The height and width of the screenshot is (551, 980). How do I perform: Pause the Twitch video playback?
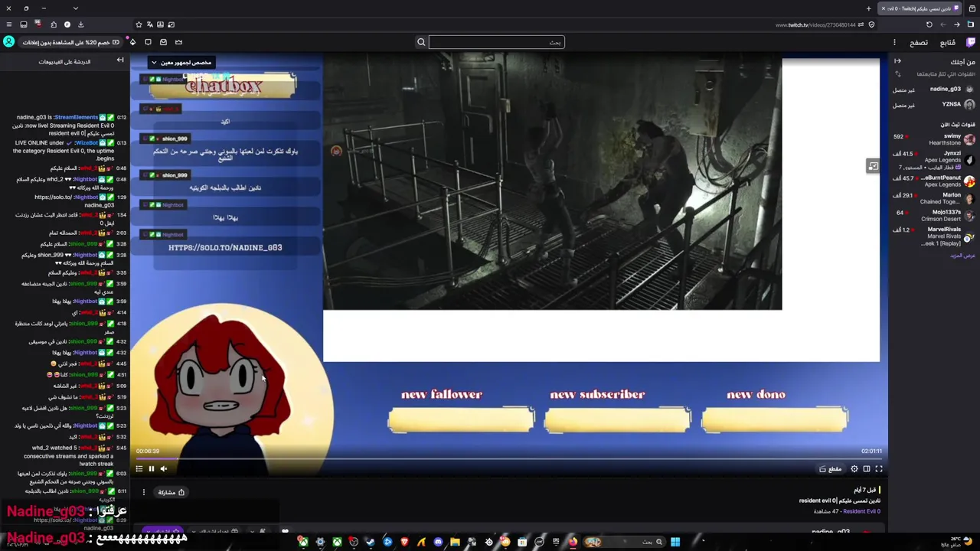[x=151, y=469]
